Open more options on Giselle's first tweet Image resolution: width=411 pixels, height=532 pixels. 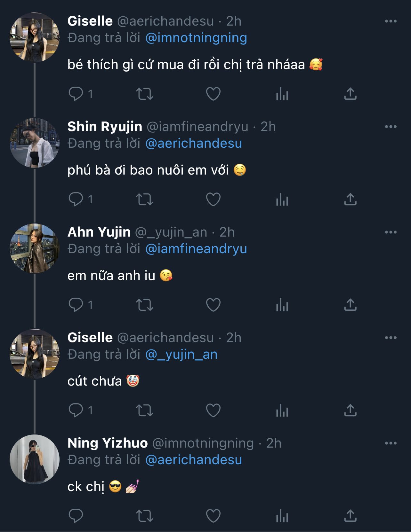[391, 21]
